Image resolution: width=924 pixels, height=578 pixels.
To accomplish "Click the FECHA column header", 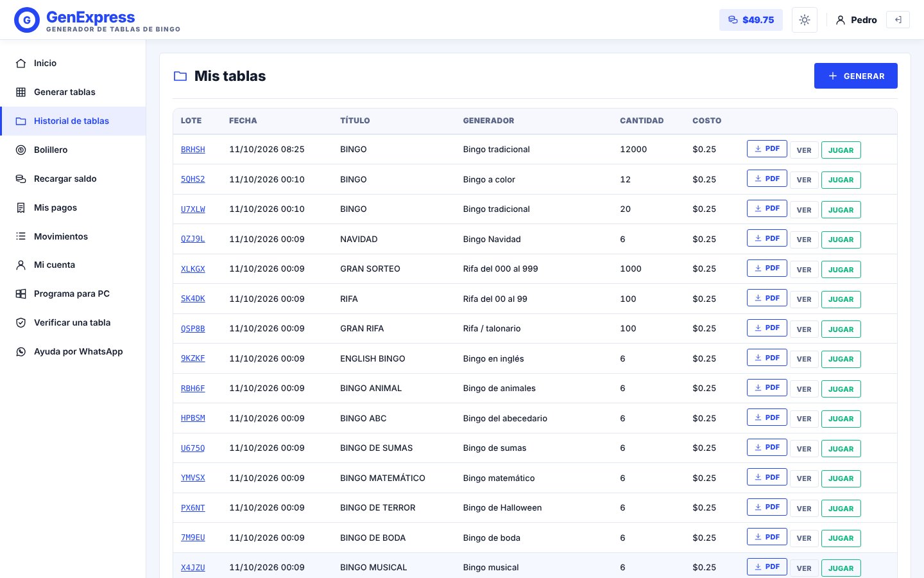I will coord(243,121).
